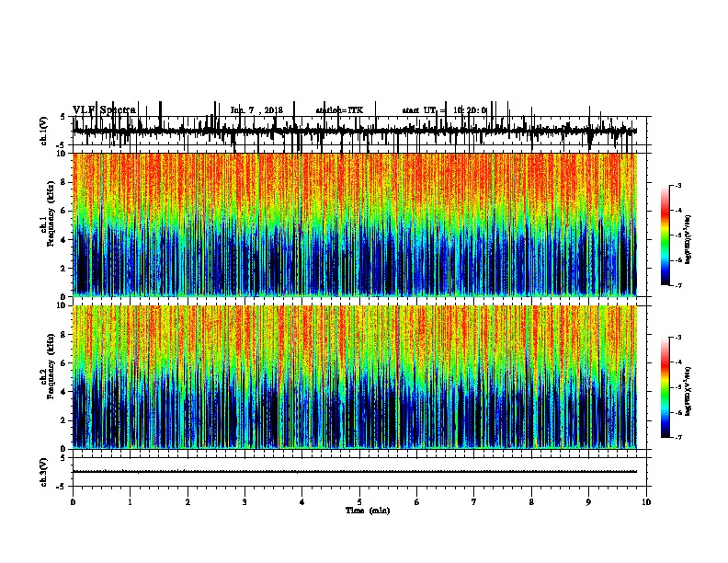Click the "Time (min)" x-axis label

point(368,511)
